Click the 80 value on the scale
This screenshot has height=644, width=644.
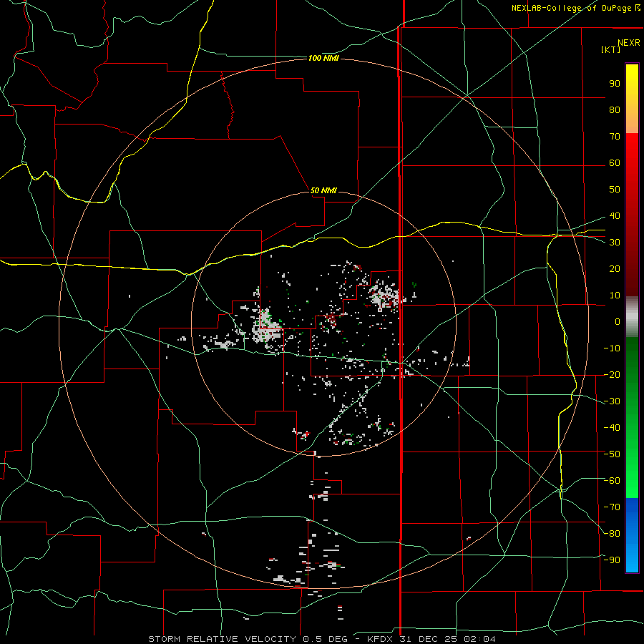(615, 110)
